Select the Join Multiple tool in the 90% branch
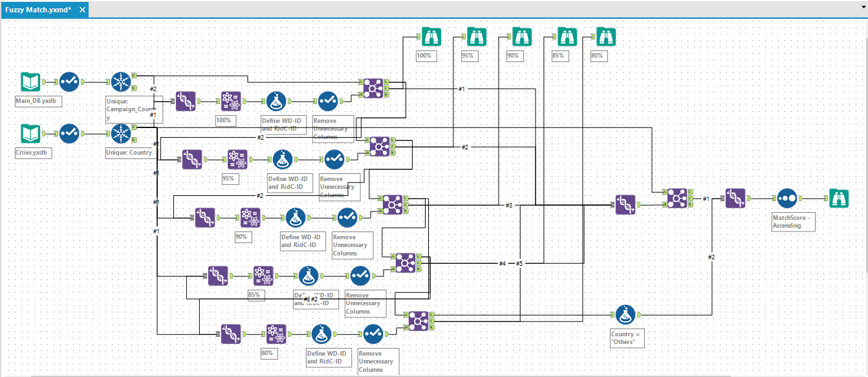 (x=393, y=205)
